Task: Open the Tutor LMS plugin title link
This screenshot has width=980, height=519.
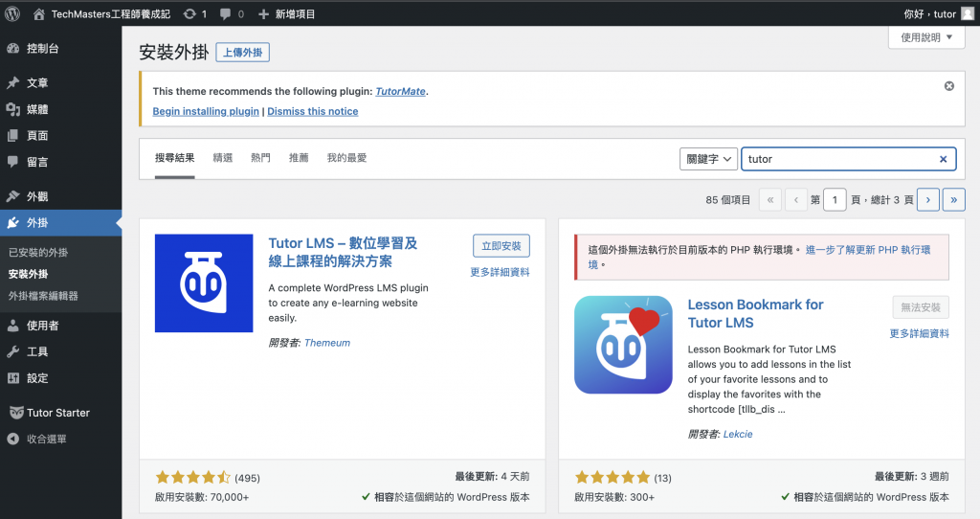Action: (344, 252)
